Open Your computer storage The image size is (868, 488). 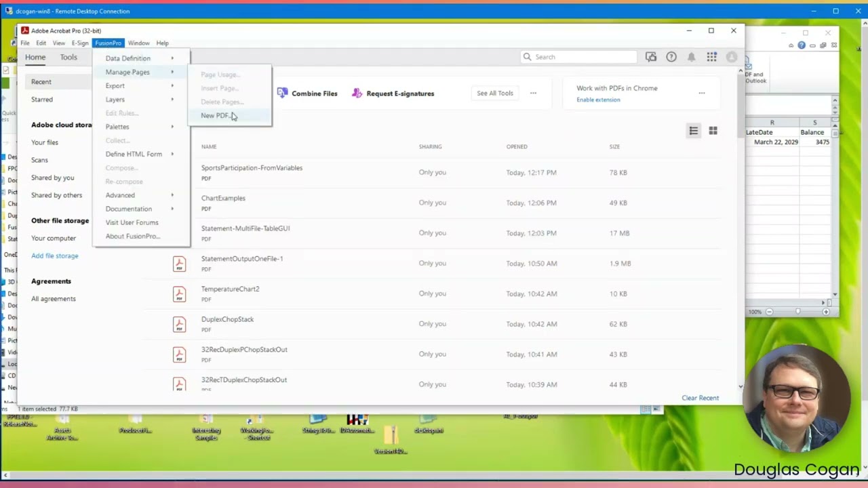point(54,238)
